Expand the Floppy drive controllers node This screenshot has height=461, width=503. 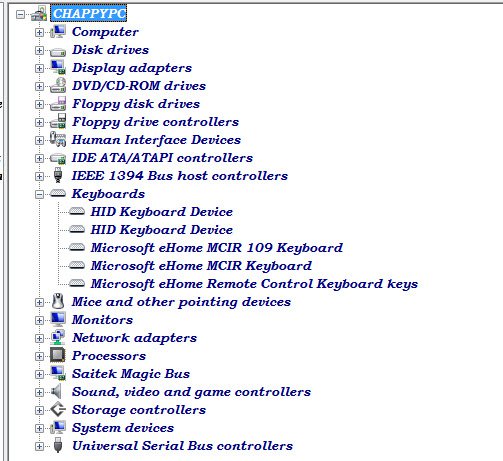coord(39,122)
